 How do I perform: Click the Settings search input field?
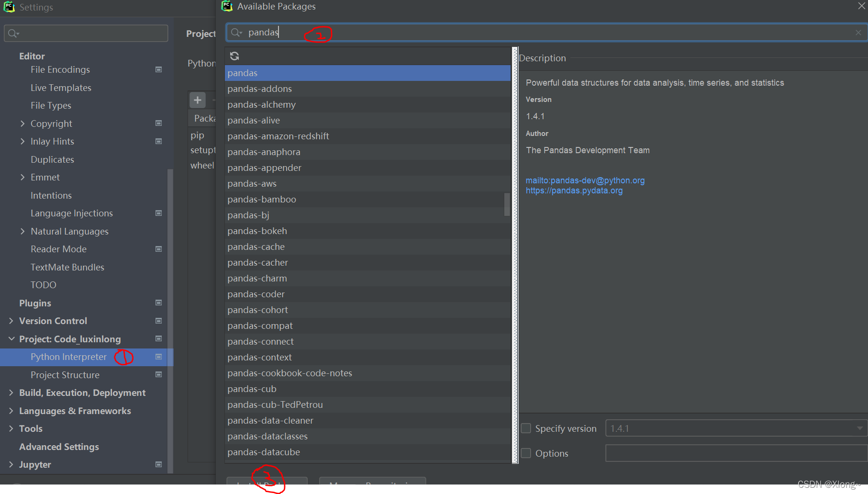pos(86,34)
